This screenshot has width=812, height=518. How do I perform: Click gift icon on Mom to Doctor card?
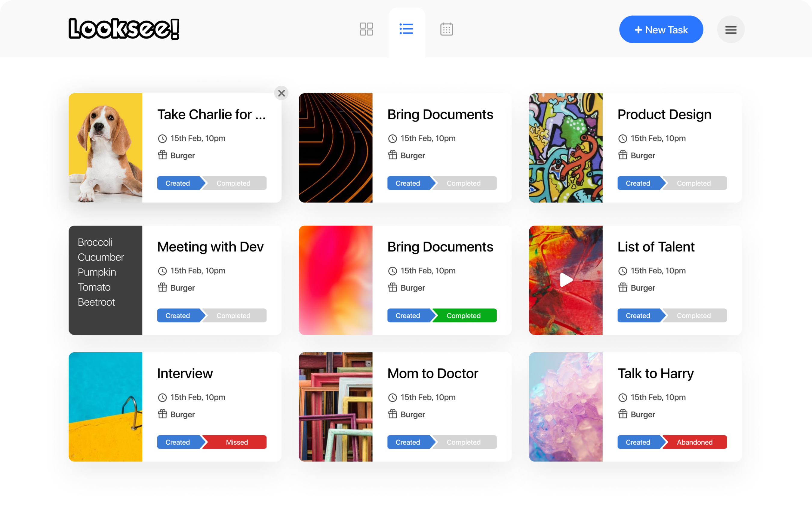(x=392, y=414)
